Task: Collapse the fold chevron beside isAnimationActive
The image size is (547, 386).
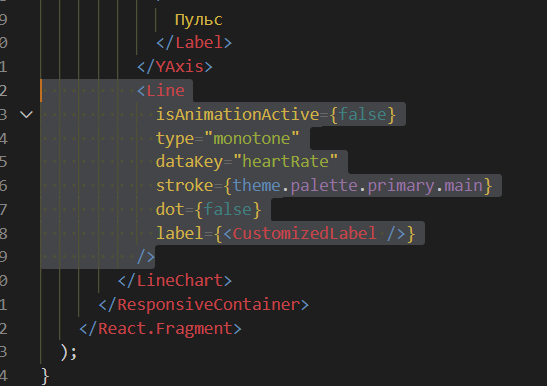Action: (x=27, y=114)
